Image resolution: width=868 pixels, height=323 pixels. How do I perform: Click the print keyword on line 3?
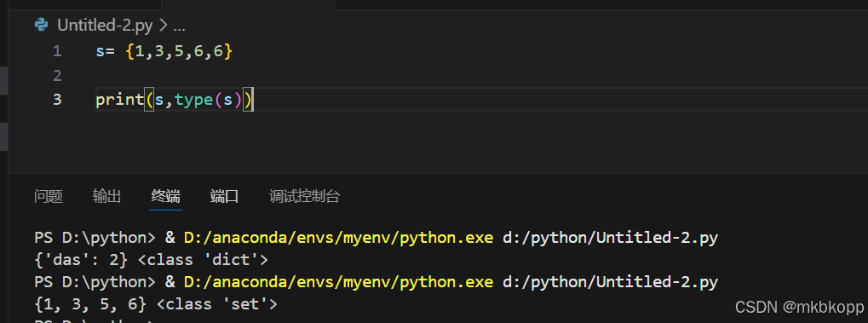pyautogui.click(x=119, y=100)
